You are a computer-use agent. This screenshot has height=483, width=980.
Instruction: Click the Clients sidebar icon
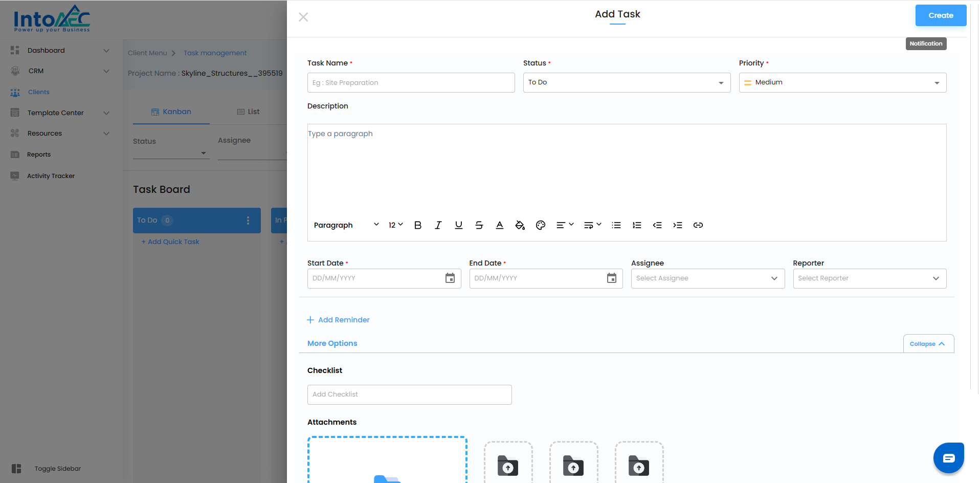15,92
